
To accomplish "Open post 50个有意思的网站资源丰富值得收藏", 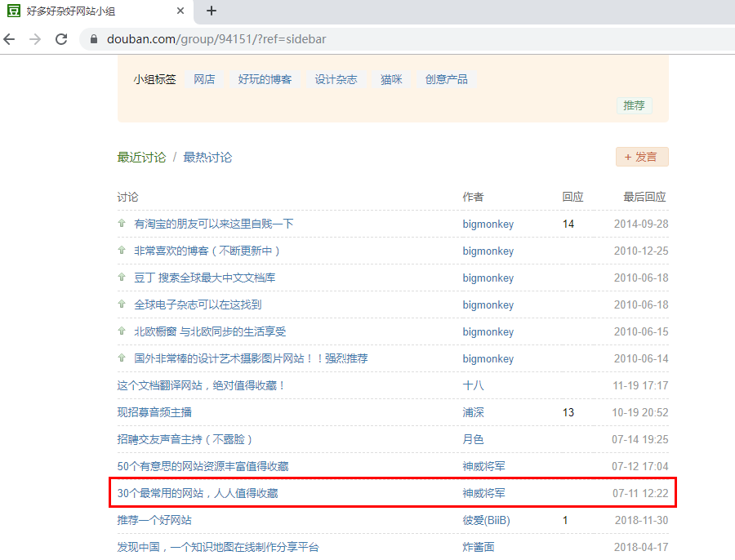I will [203, 467].
